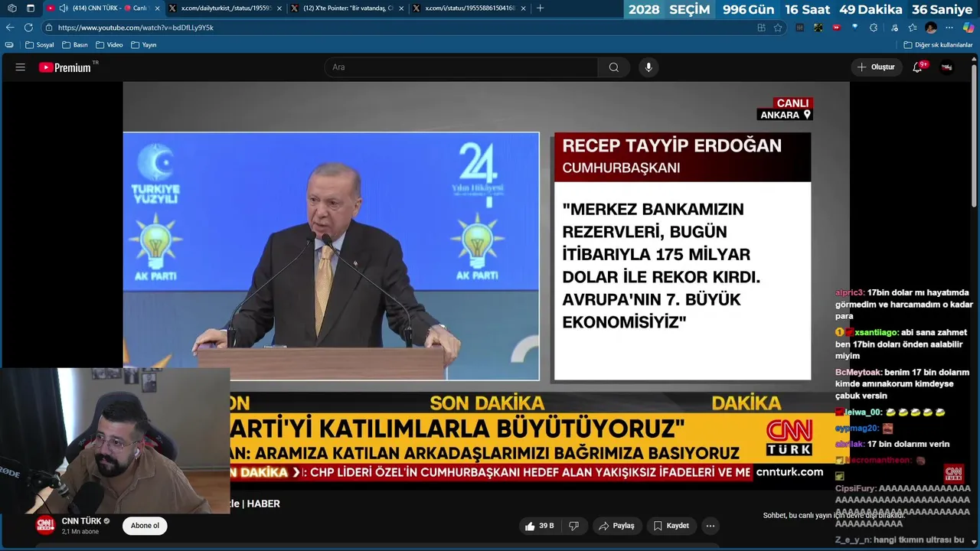
Task: Click chat username BcMeytoak
Action: point(859,372)
